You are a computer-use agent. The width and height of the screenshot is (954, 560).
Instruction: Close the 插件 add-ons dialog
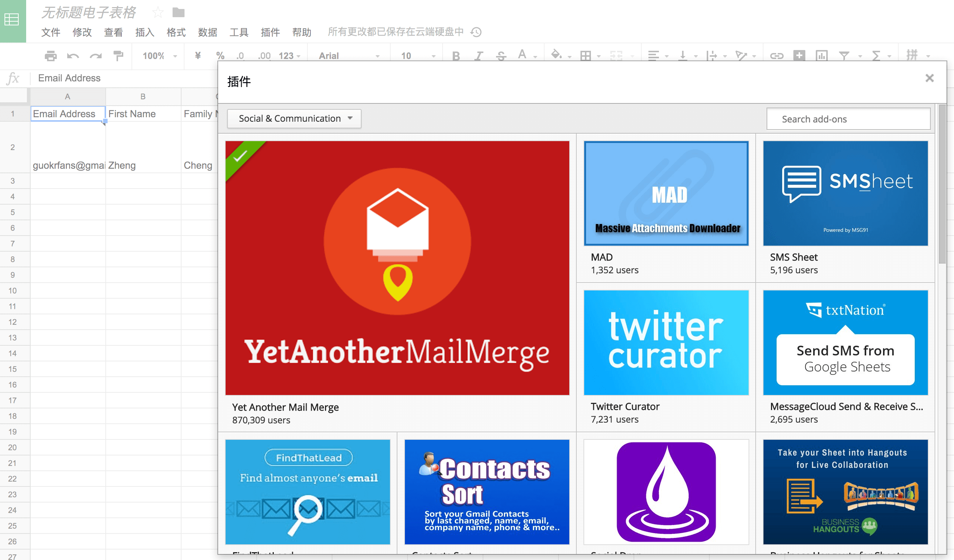(929, 78)
